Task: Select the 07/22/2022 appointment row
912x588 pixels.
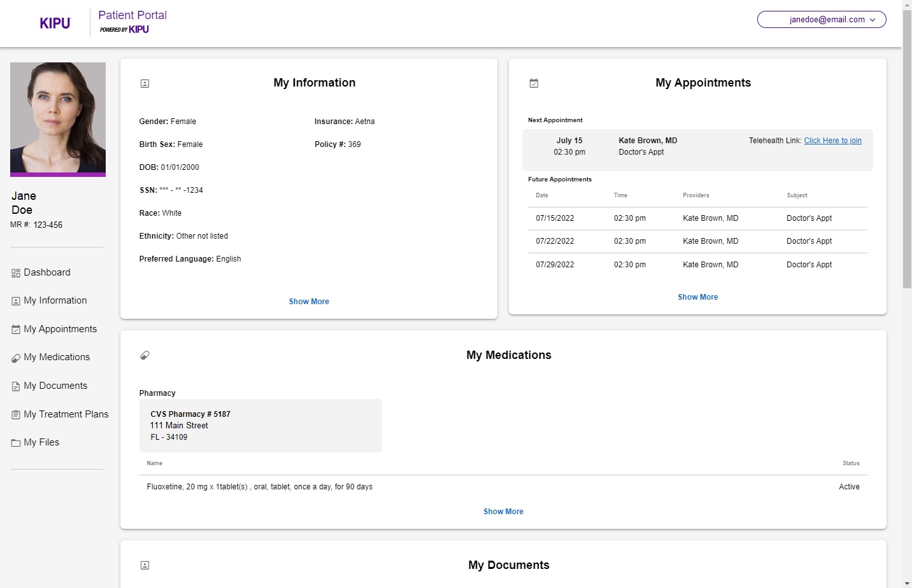Action: pyautogui.click(x=697, y=241)
